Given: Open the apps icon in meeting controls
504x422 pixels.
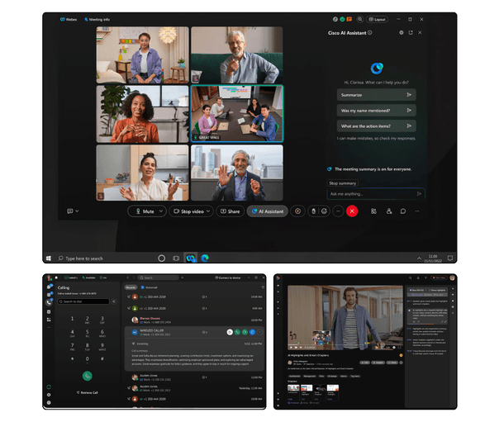Looking at the screenshot, I should click(373, 211).
